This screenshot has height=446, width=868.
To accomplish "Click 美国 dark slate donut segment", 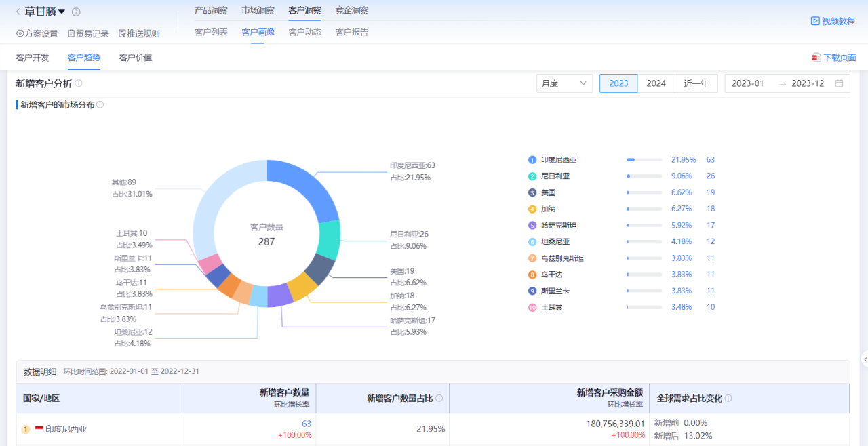I will point(320,270).
